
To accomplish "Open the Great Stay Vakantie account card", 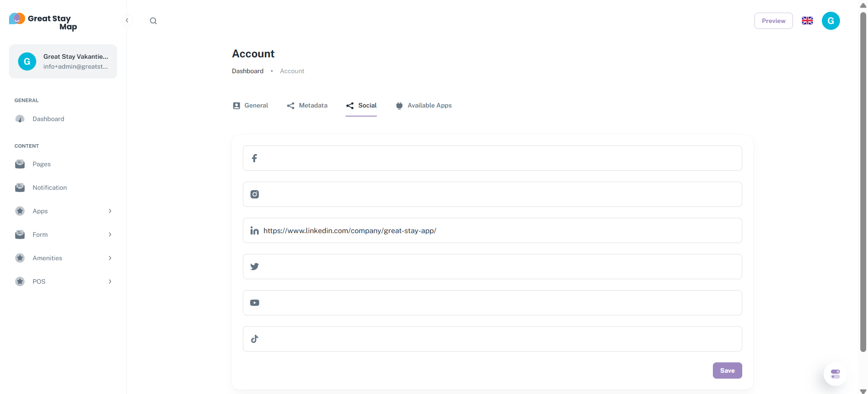I will click(63, 61).
